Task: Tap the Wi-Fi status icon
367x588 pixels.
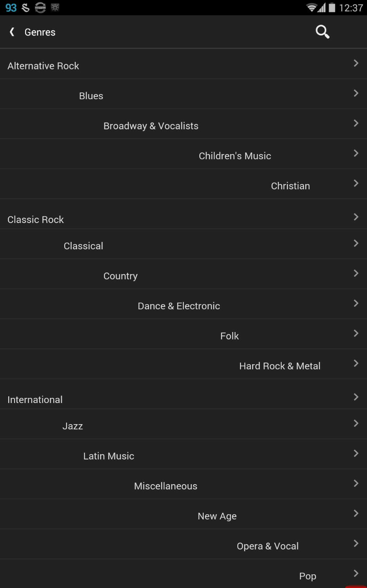Action: pyautogui.click(x=311, y=7)
